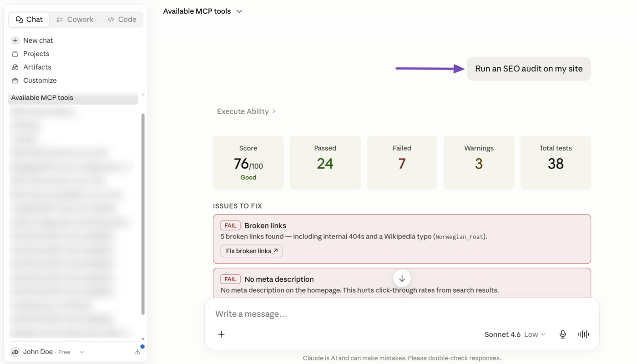Screen dimensions: 637x364
Task: Click the JD avatar icon
Action: point(15,352)
